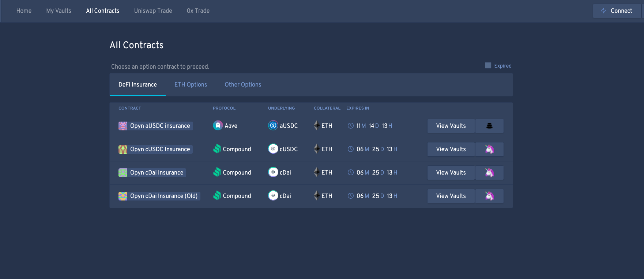
Task: Click clock icon in aUSDC insurance row
Action: pos(350,126)
